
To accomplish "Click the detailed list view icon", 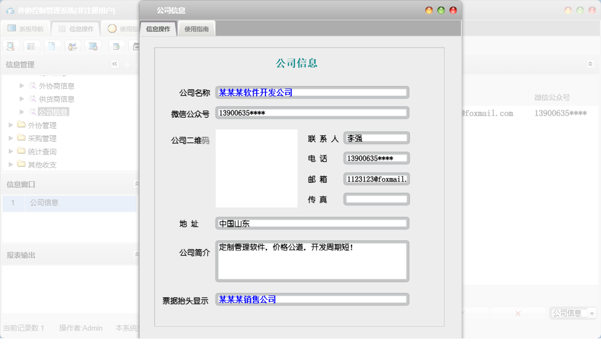I will tap(31, 47).
